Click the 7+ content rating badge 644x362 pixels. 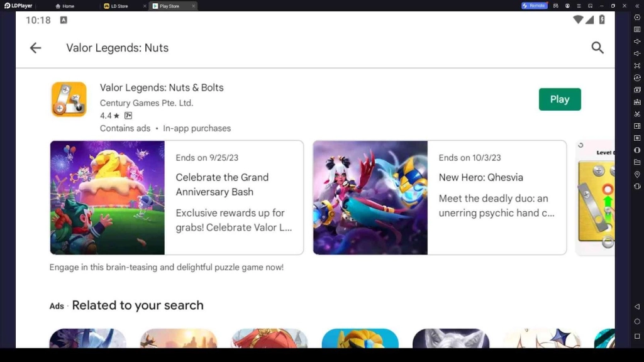coord(128,116)
